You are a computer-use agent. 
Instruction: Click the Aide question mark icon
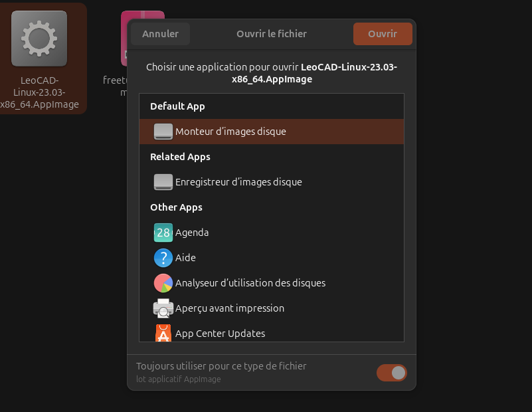click(163, 258)
